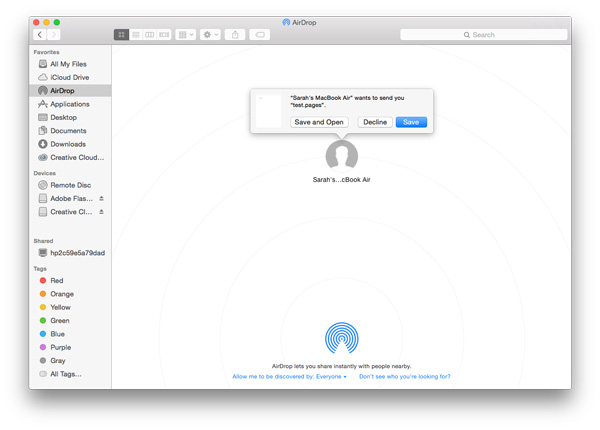
Task: Click Sarah's MacBook Air user avatar
Action: point(342,155)
